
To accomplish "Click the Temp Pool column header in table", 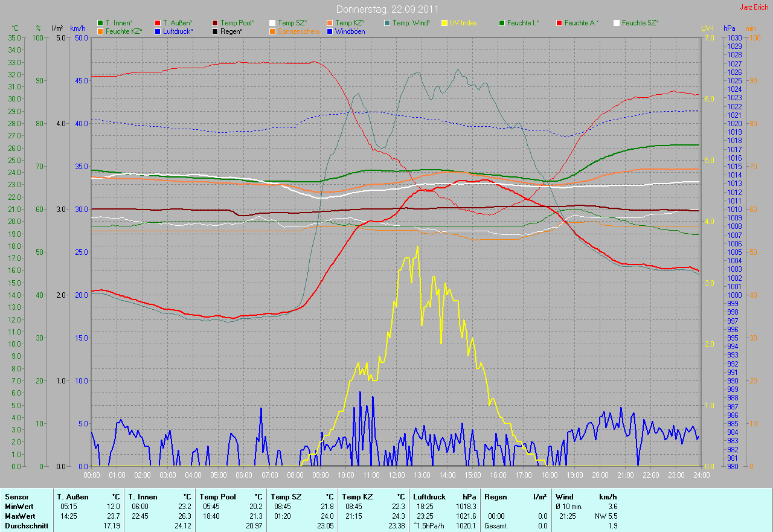I will (217, 497).
